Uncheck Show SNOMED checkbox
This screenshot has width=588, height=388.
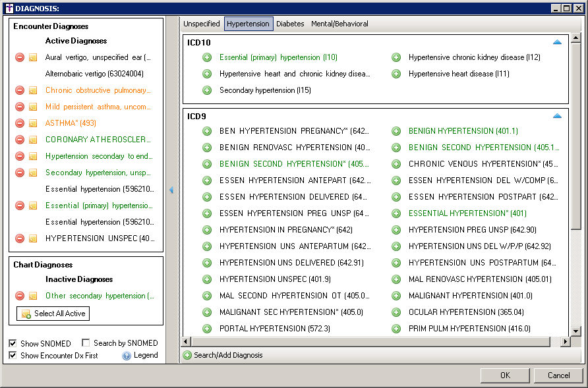click(14, 343)
